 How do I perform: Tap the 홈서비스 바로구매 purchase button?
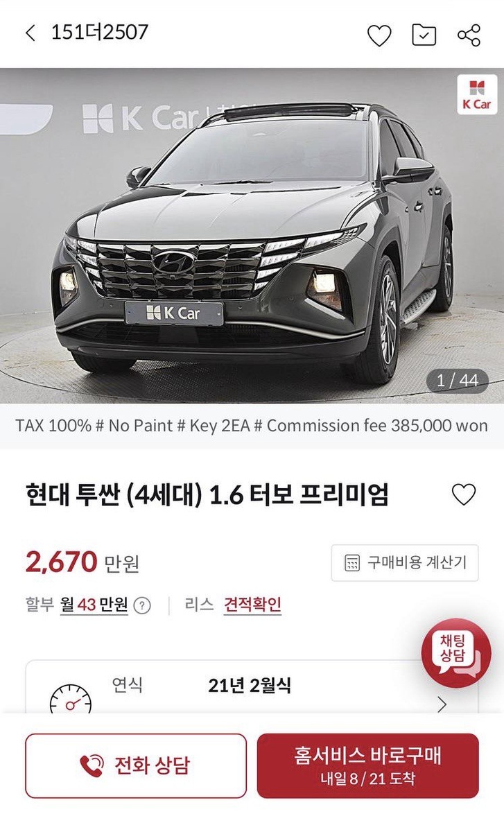(x=367, y=765)
